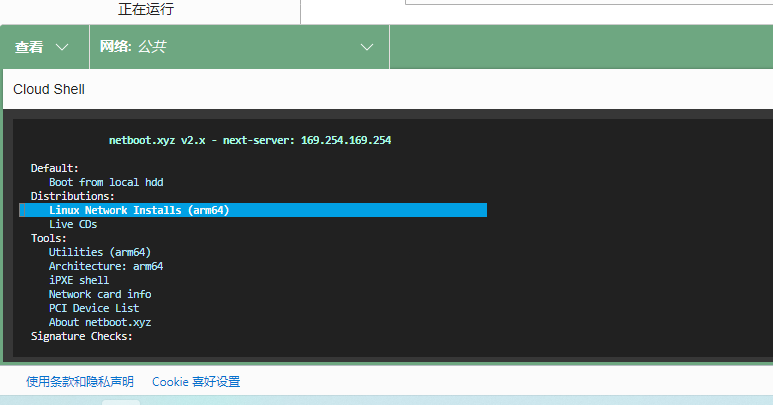Image resolution: width=773 pixels, height=405 pixels.
Task: Click the Signature Checks heading in terminal
Action: pos(81,336)
